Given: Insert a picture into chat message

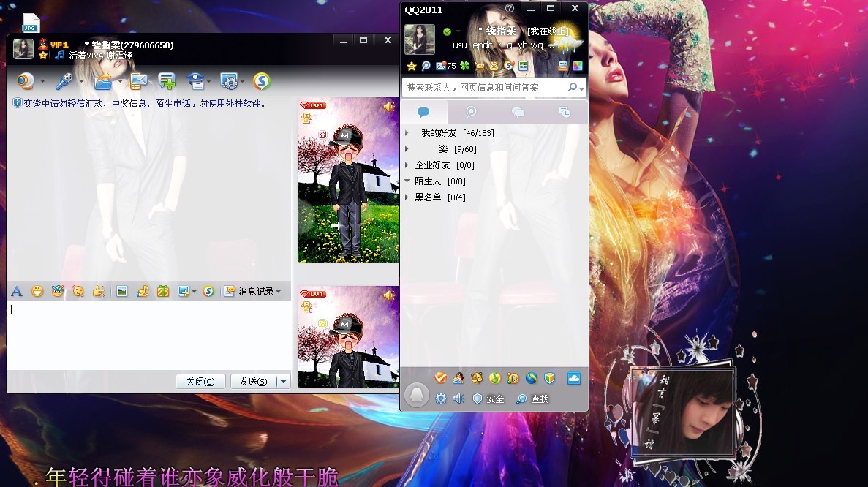Looking at the screenshot, I should tap(122, 291).
